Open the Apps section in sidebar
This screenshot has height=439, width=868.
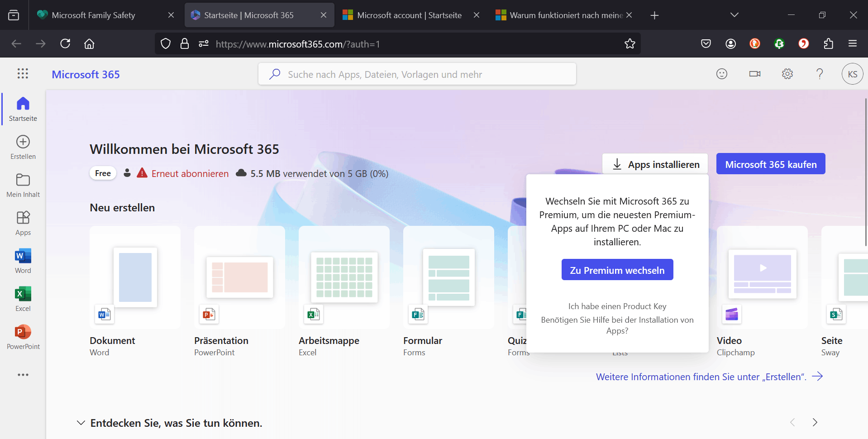click(23, 223)
